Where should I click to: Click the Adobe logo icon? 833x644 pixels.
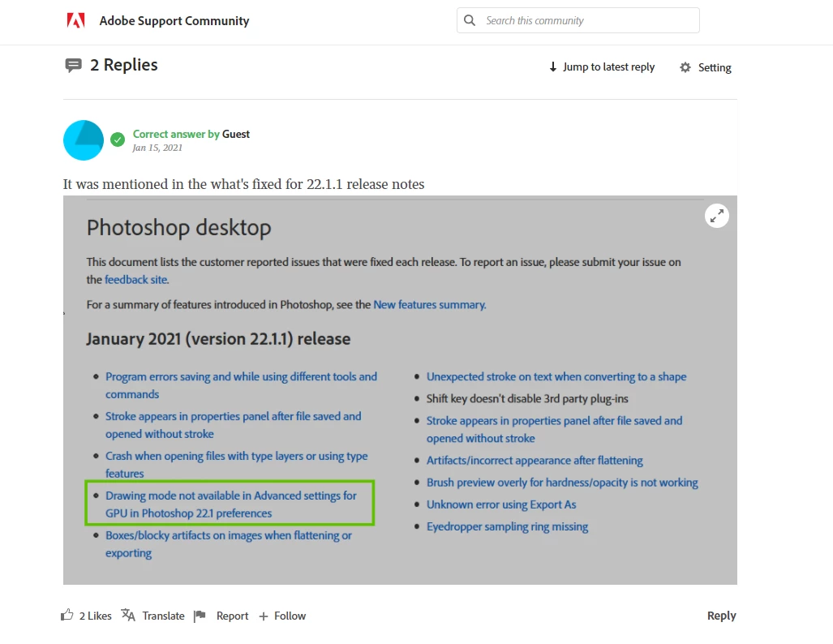point(76,21)
